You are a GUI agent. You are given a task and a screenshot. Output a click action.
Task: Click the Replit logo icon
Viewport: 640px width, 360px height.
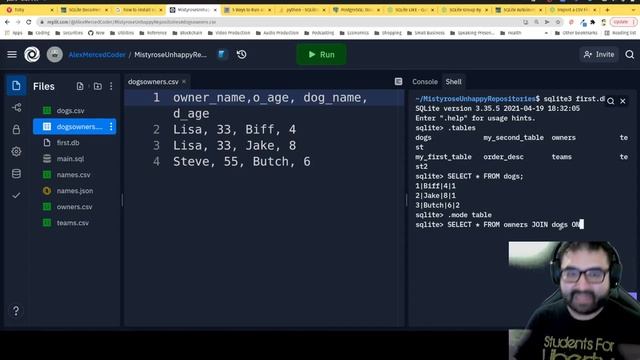click(x=32, y=54)
